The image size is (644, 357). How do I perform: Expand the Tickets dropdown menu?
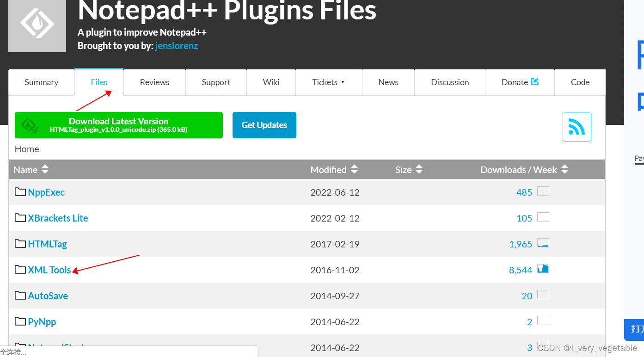[x=329, y=82]
